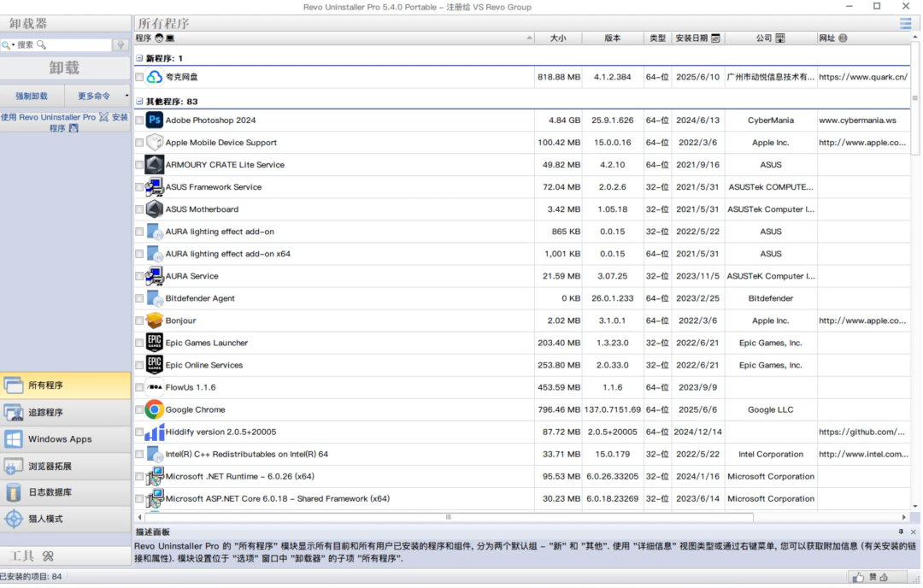
Task: Click the pin icon of 描述面板
Action: click(x=901, y=532)
